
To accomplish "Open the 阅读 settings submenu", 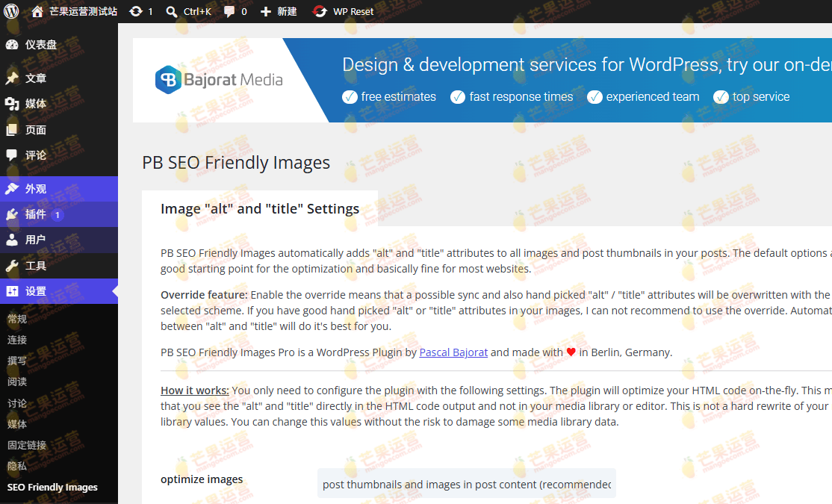I will [x=17, y=382].
